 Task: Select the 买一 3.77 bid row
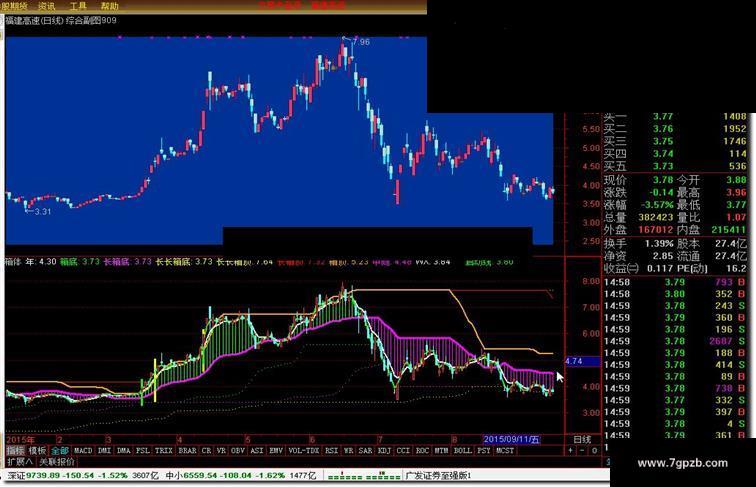coord(675,117)
